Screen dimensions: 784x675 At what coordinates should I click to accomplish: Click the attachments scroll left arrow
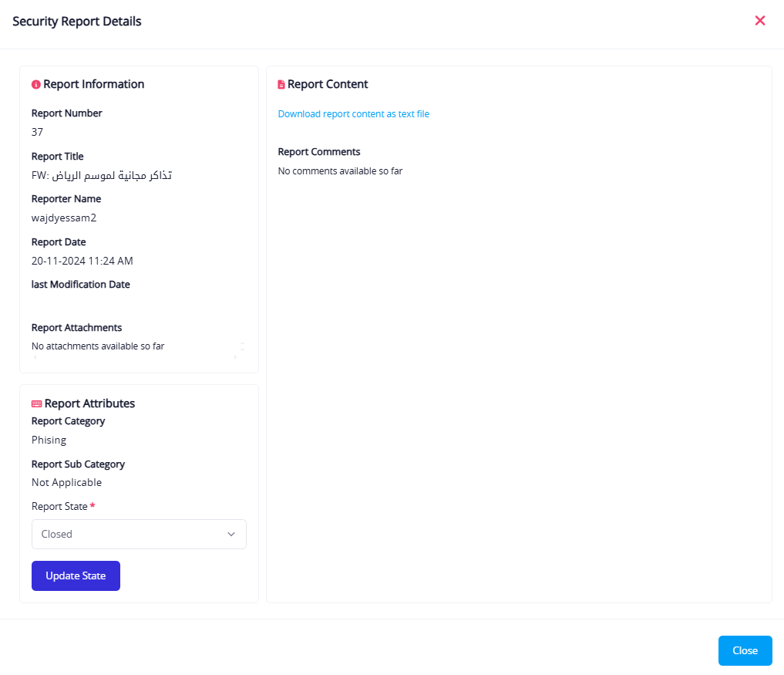35,358
